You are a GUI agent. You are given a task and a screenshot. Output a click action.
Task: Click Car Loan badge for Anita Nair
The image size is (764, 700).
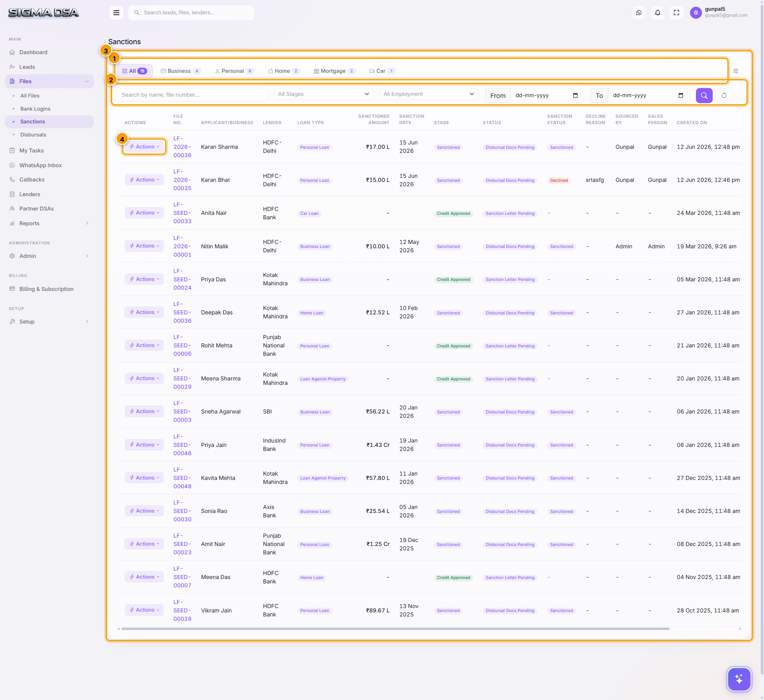(x=309, y=214)
